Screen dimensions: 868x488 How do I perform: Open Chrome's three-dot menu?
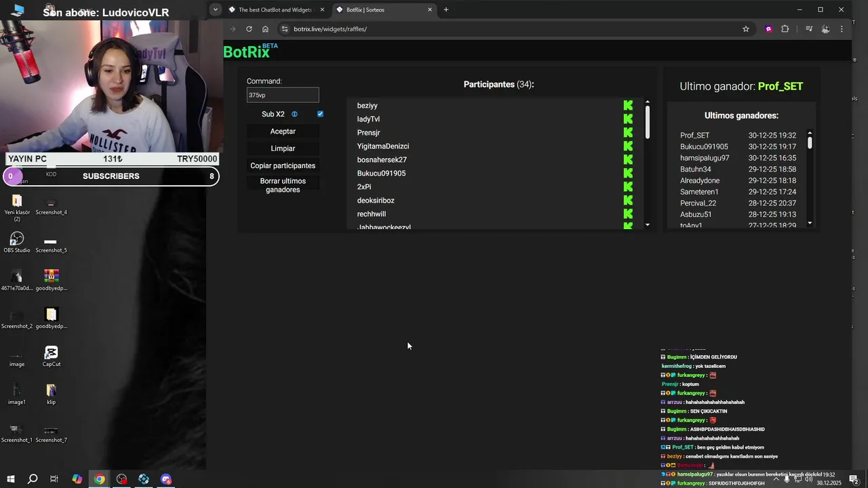[842, 29]
